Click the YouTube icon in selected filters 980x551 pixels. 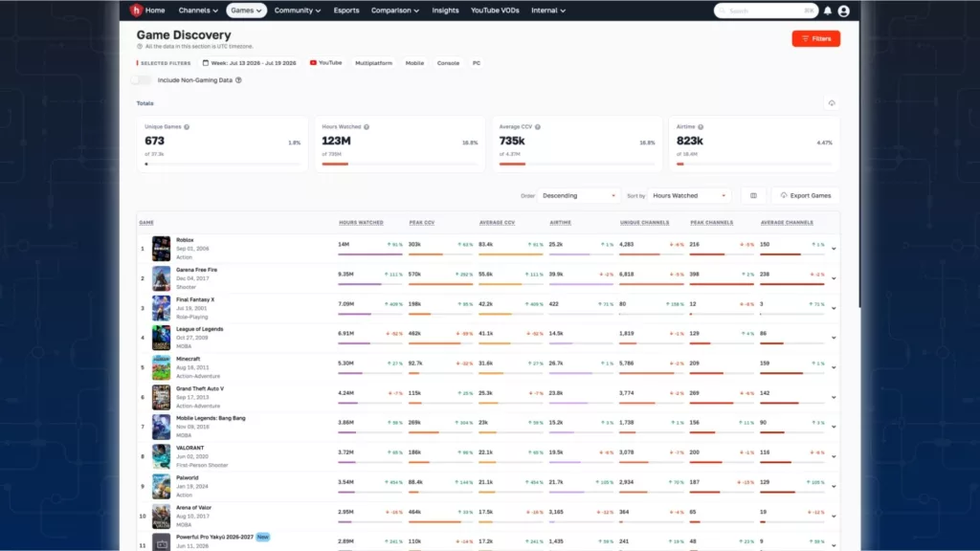pos(313,63)
